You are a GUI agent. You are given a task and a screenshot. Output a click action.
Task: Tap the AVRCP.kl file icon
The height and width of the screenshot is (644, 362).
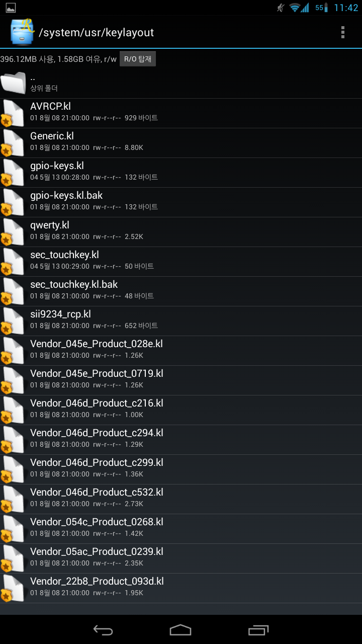click(13, 113)
